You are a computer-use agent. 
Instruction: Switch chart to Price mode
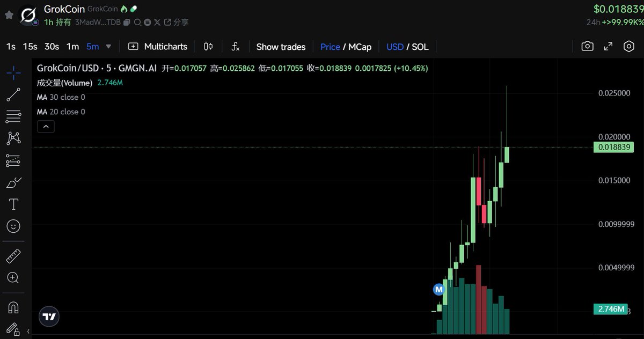point(330,47)
